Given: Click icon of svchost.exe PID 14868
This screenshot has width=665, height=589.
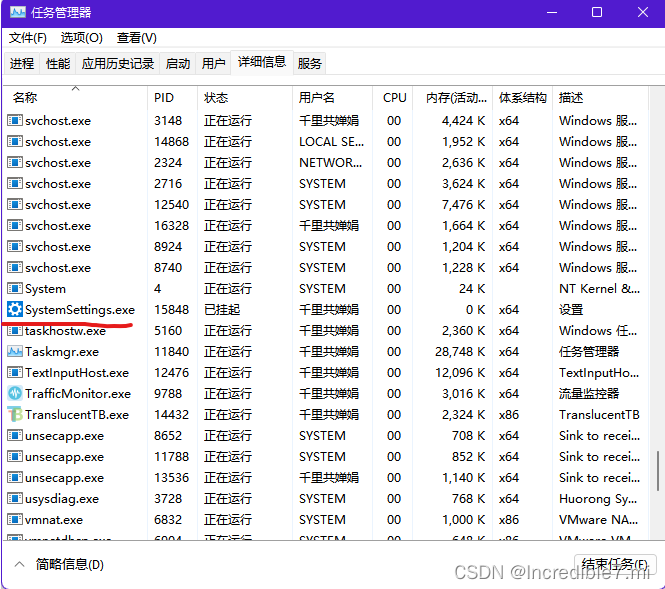Looking at the screenshot, I should point(15,142).
